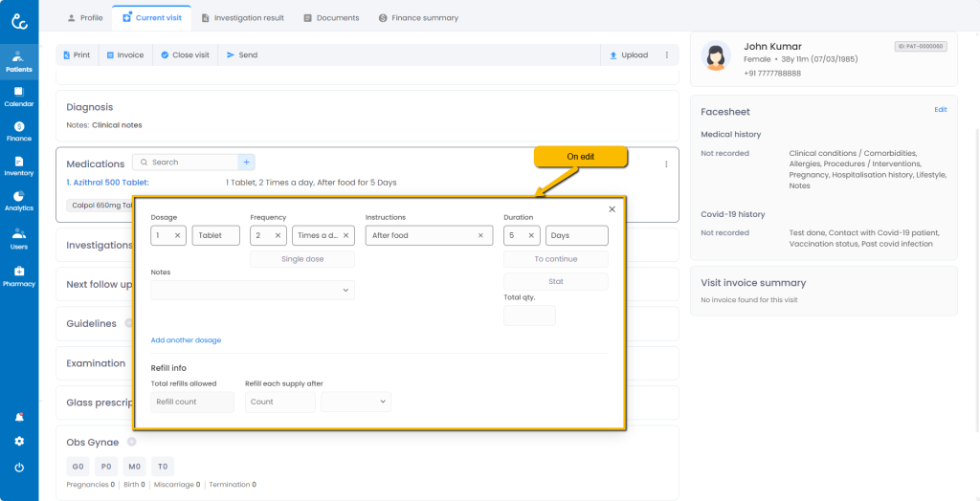Click the notifications bell icon
Screen dimensions: 980x501
[19, 417]
